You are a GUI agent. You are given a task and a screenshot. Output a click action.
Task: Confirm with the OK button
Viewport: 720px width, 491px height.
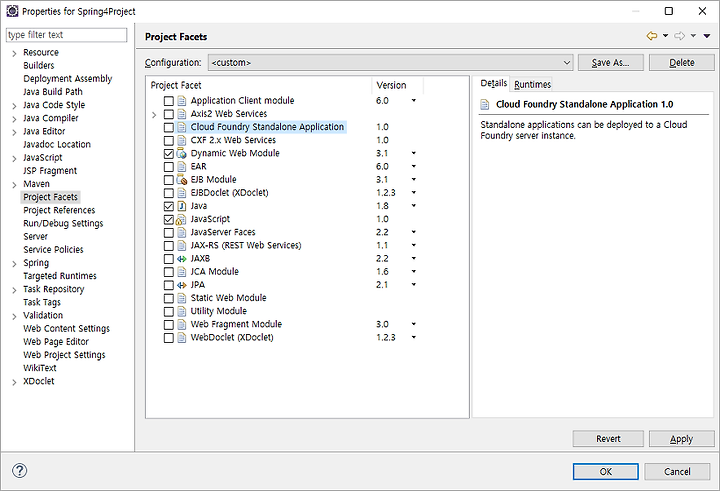606,472
